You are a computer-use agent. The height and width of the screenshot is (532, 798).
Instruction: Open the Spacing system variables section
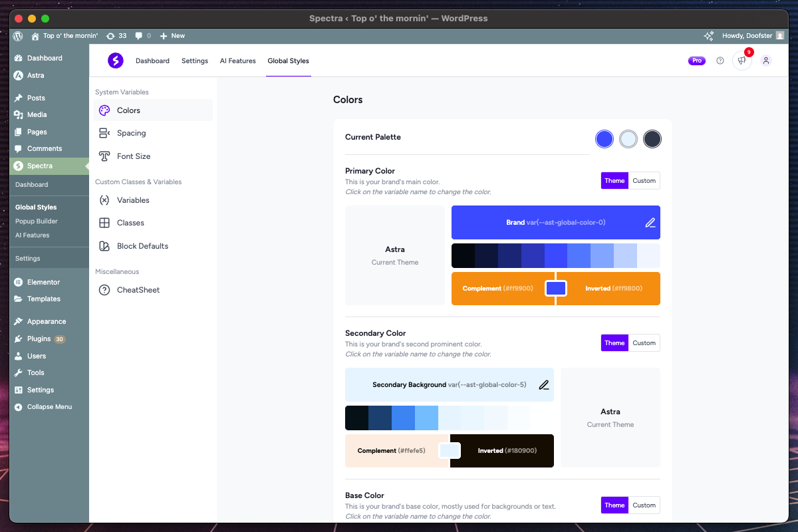[131, 133]
